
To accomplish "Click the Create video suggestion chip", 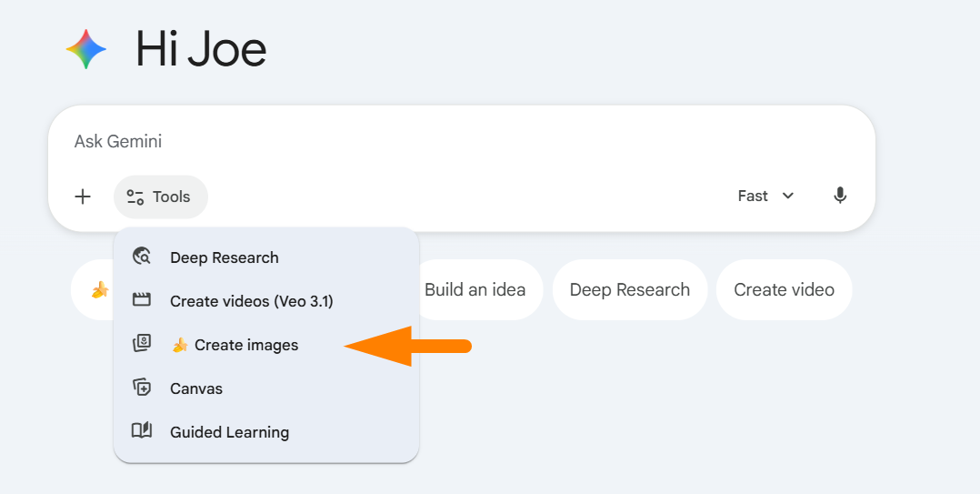I will pyautogui.click(x=784, y=289).
